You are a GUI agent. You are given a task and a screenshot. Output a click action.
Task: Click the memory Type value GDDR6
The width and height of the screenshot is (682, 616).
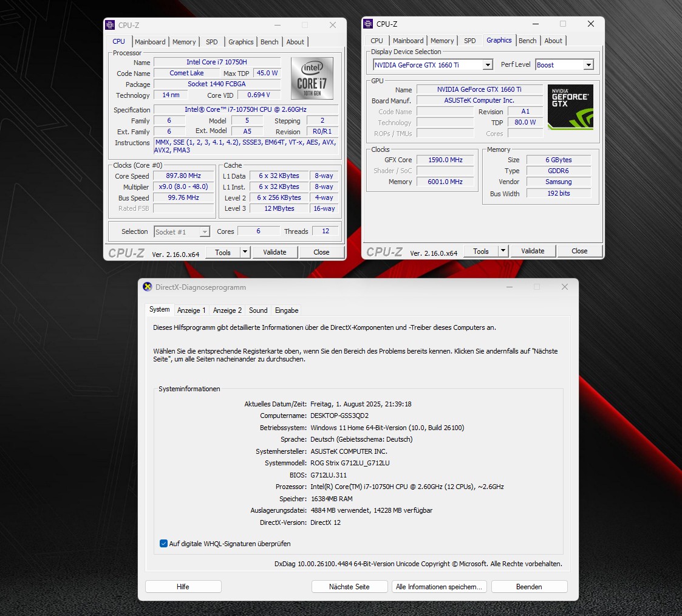(559, 171)
